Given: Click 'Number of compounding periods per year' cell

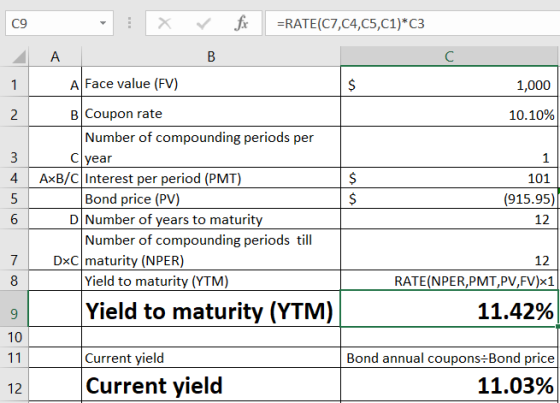Looking at the screenshot, I should click(x=211, y=147).
